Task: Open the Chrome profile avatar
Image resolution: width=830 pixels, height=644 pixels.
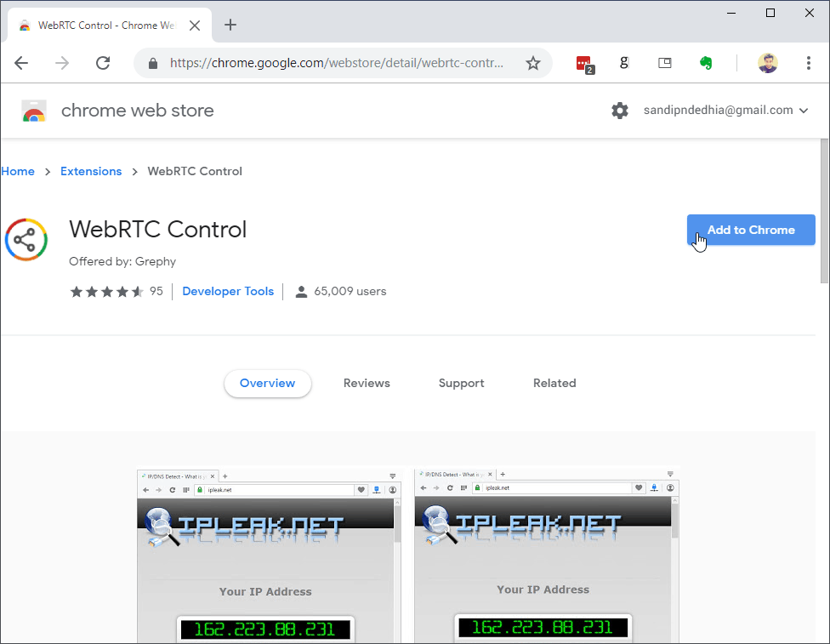Action: (x=768, y=63)
